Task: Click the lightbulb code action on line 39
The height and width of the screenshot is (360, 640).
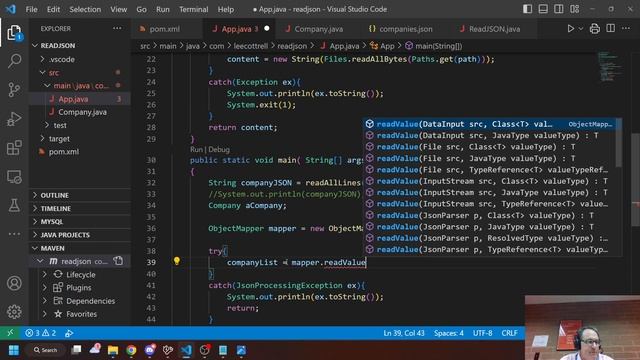Action: point(176,260)
